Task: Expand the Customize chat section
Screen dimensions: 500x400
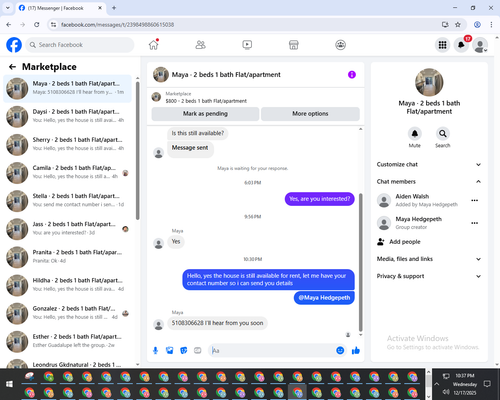Action: [x=429, y=164]
